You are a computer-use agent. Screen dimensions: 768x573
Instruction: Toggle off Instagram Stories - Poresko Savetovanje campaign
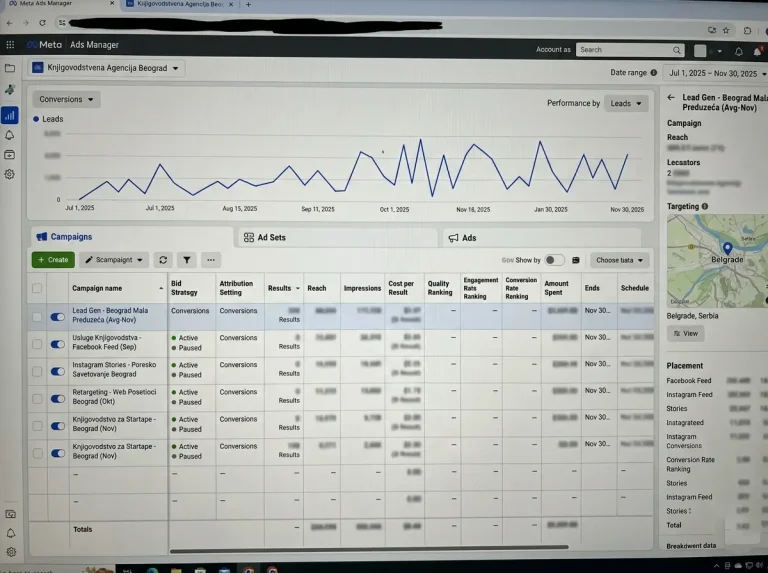[58, 372]
